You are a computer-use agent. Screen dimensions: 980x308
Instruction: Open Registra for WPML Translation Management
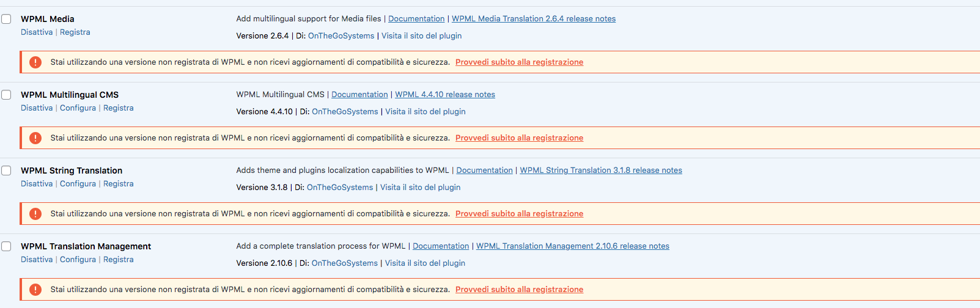pos(119,260)
